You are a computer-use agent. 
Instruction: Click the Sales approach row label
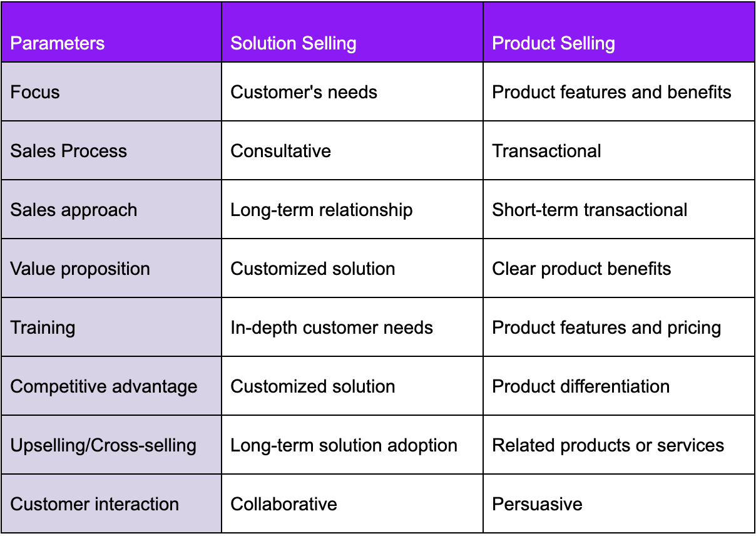pyautogui.click(x=111, y=209)
